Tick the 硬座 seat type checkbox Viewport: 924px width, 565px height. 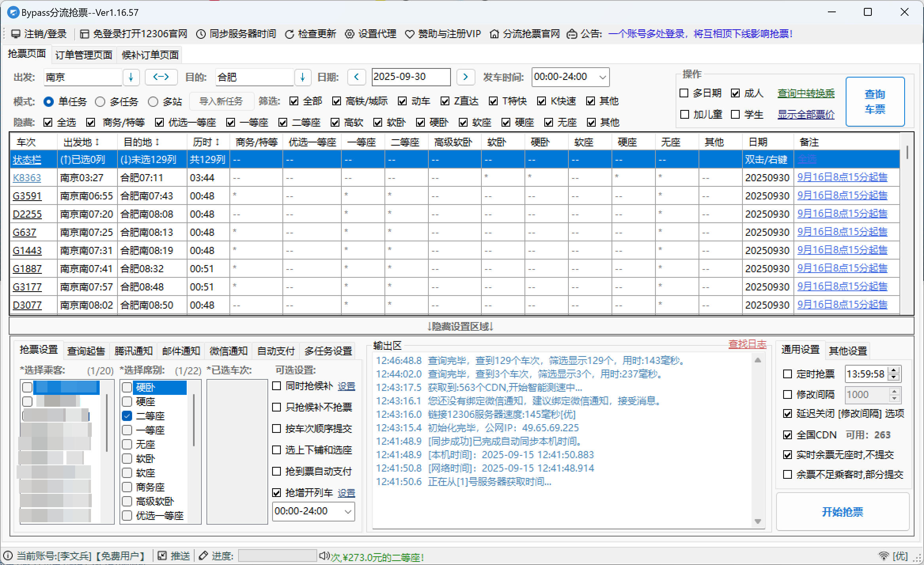point(127,402)
